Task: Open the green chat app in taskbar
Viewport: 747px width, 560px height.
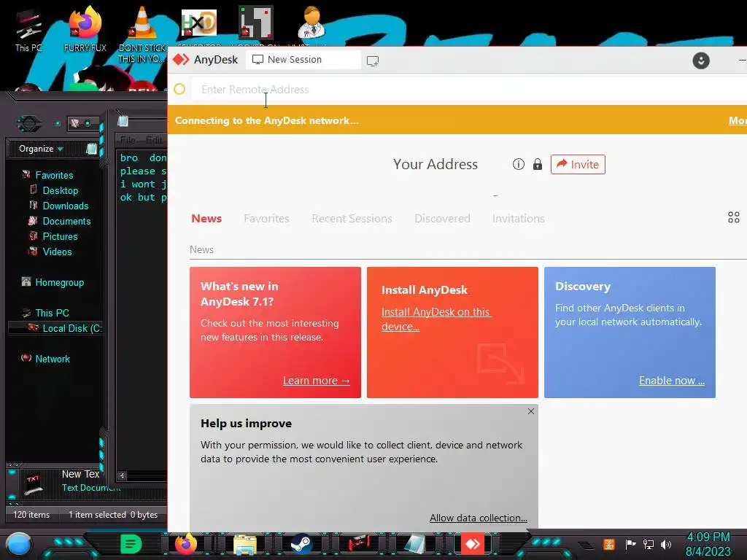Action: tap(131, 544)
